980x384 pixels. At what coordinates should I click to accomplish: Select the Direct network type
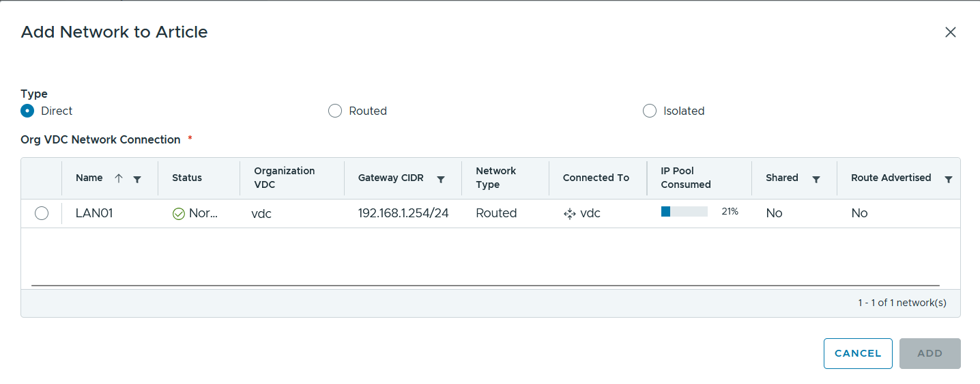[x=27, y=111]
